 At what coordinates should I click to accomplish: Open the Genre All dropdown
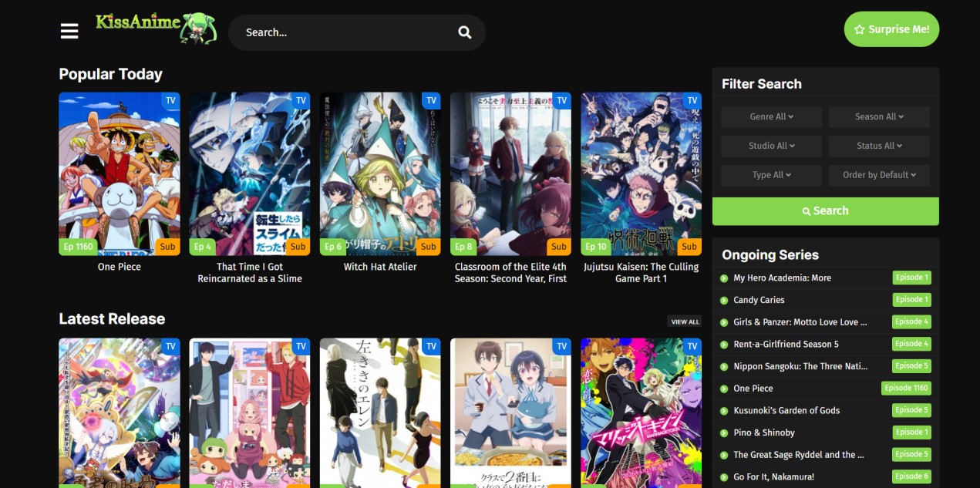771,116
